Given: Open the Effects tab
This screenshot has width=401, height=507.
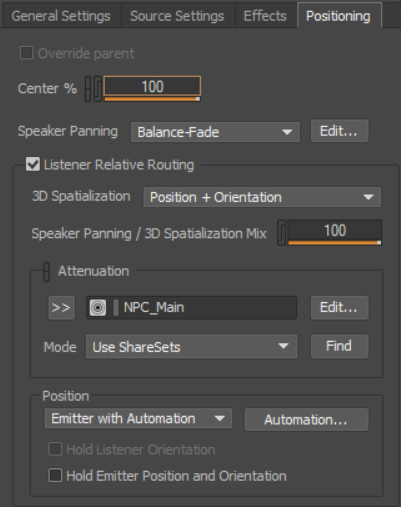Looking at the screenshot, I should tap(265, 16).
